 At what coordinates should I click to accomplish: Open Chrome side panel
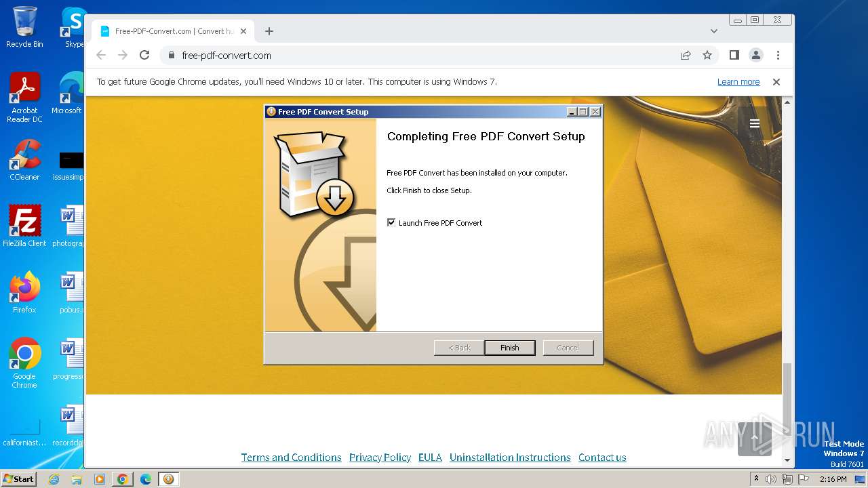(734, 55)
